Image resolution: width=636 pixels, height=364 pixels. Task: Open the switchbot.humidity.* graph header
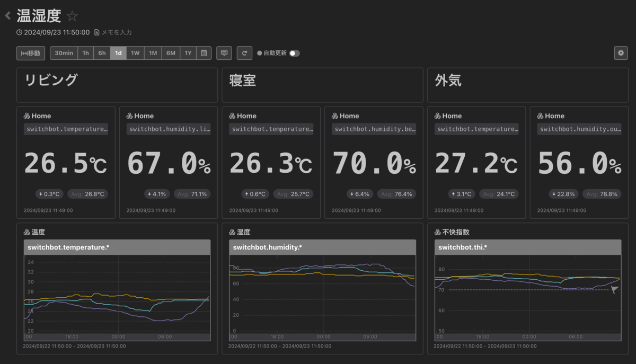[x=323, y=247]
